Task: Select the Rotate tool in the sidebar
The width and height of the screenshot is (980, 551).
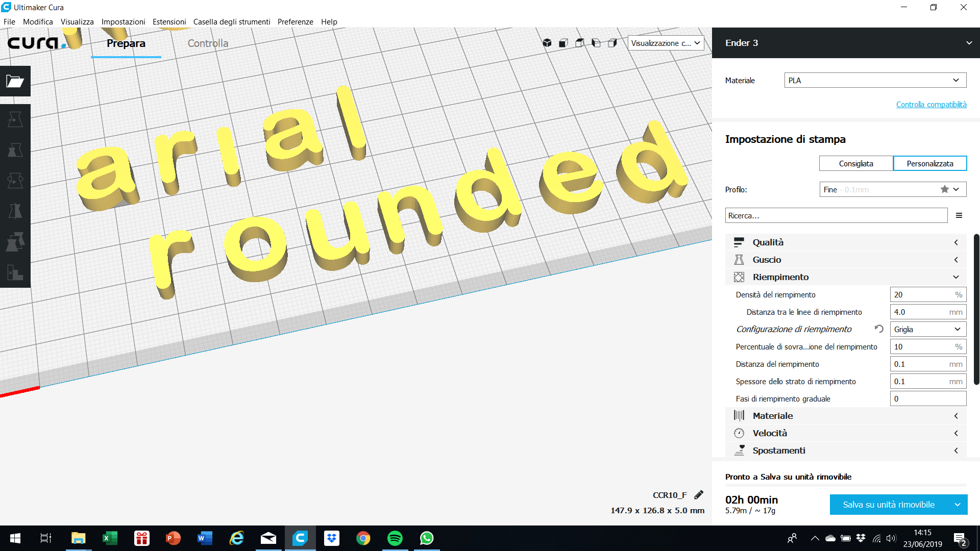Action: pos(15,181)
